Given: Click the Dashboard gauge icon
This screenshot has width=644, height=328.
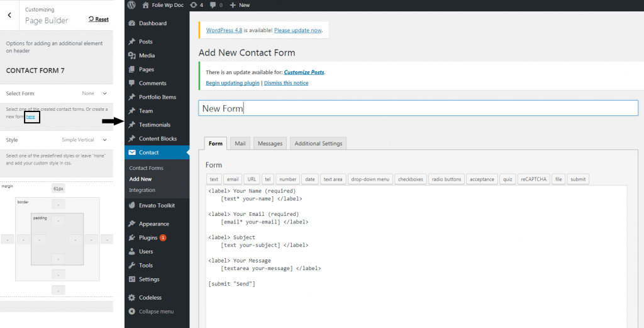Looking at the screenshot, I should [x=132, y=23].
